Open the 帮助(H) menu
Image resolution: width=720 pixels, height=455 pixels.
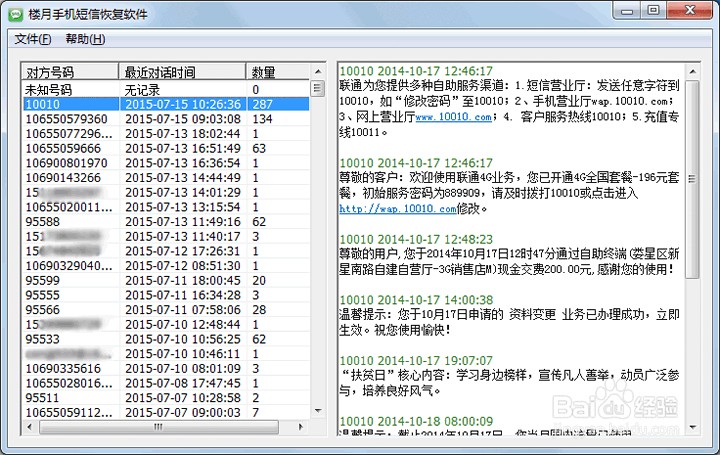pyautogui.click(x=85, y=39)
